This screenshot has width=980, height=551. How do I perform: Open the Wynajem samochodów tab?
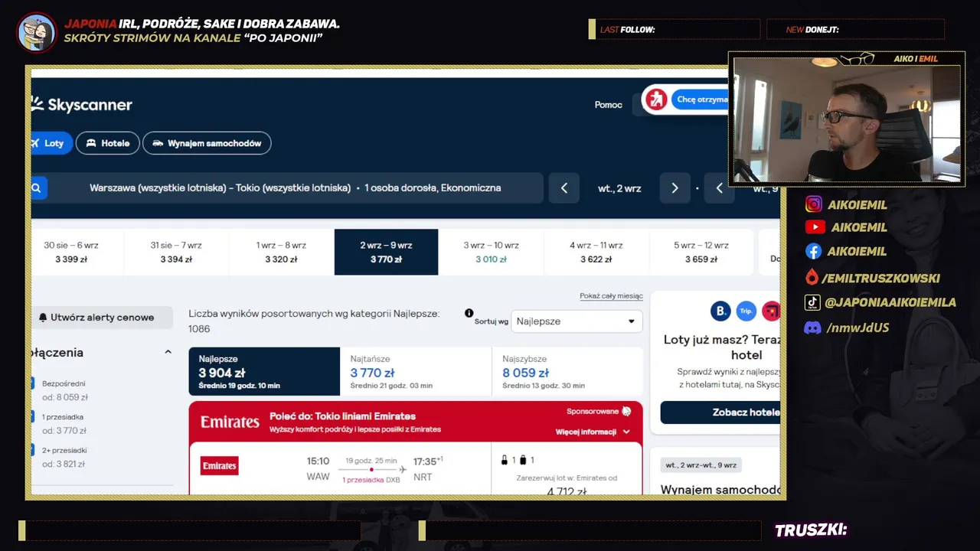[207, 143]
